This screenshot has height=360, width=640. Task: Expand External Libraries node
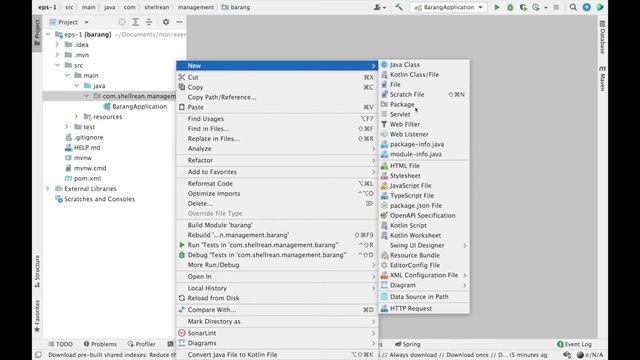[48, 189]
